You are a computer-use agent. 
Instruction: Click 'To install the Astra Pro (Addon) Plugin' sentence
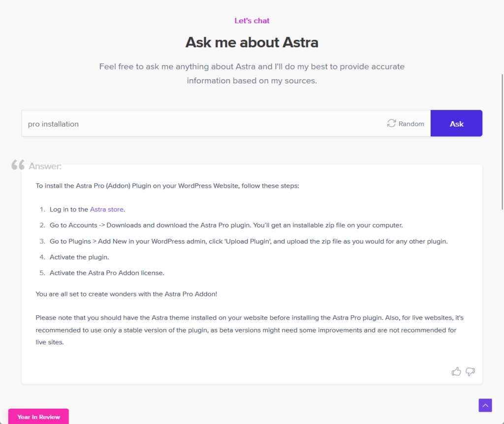[x=167, y=186]
